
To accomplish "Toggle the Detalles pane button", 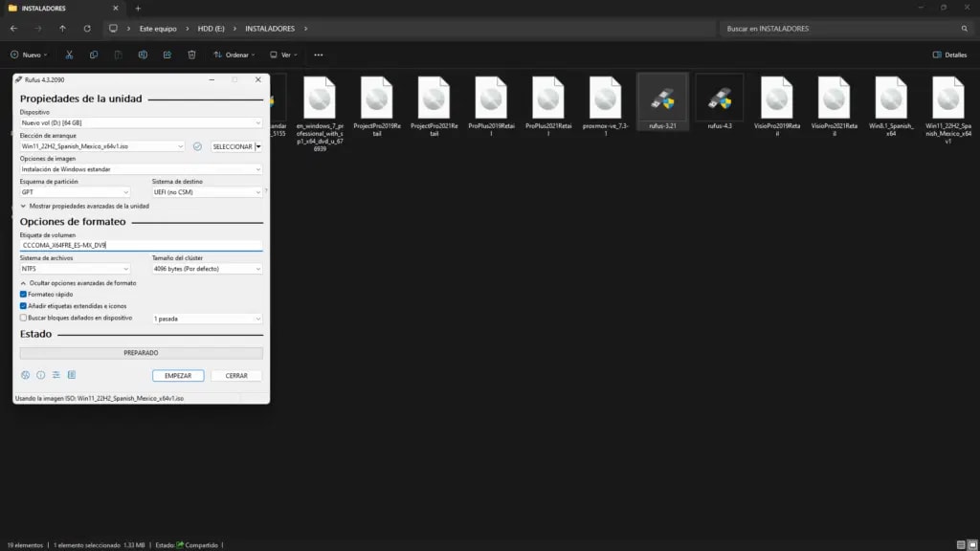I will 950,55.
